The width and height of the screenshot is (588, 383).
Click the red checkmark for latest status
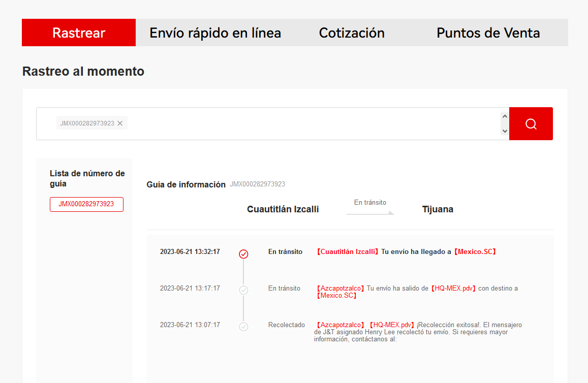[243, 254]
